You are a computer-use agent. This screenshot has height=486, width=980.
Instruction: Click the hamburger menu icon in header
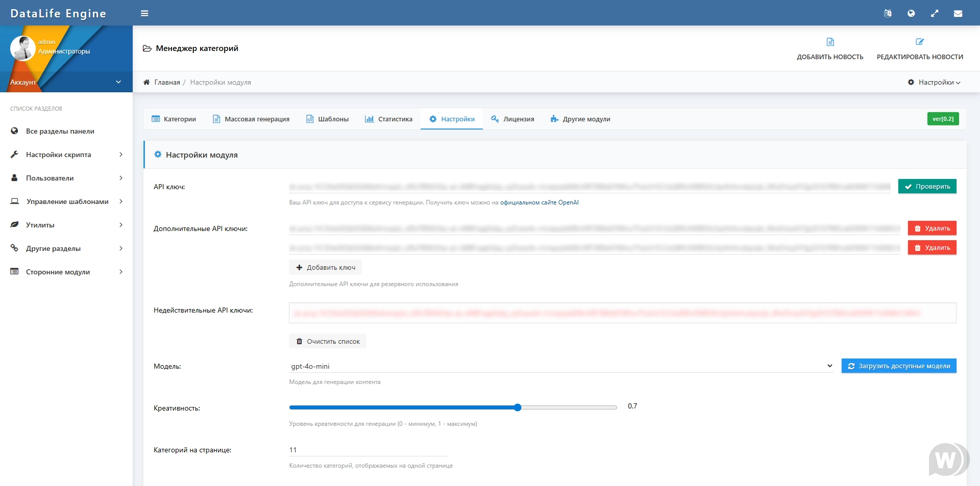[144, 14]
